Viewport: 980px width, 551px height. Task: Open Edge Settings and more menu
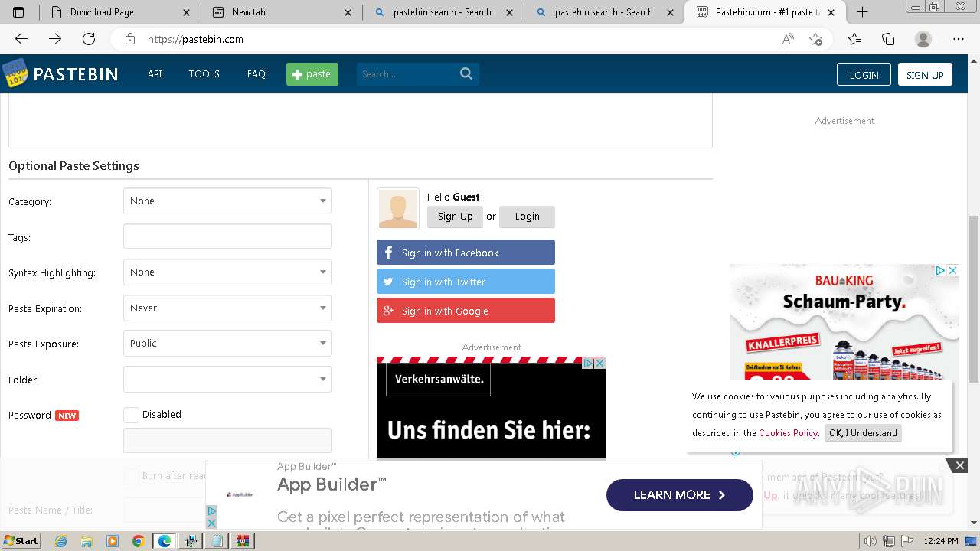tap(959, 39)
